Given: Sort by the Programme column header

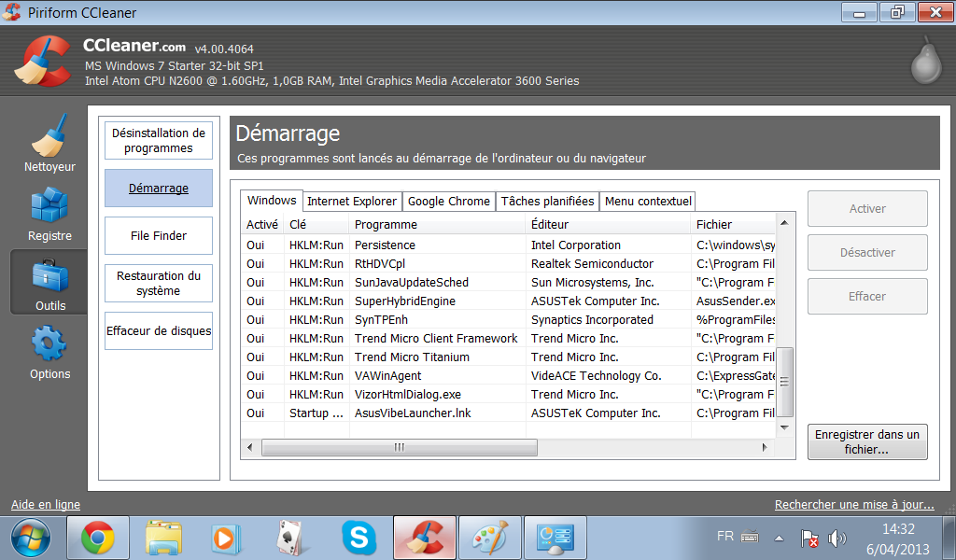Looking at the screenshot, I should (437, 224).
